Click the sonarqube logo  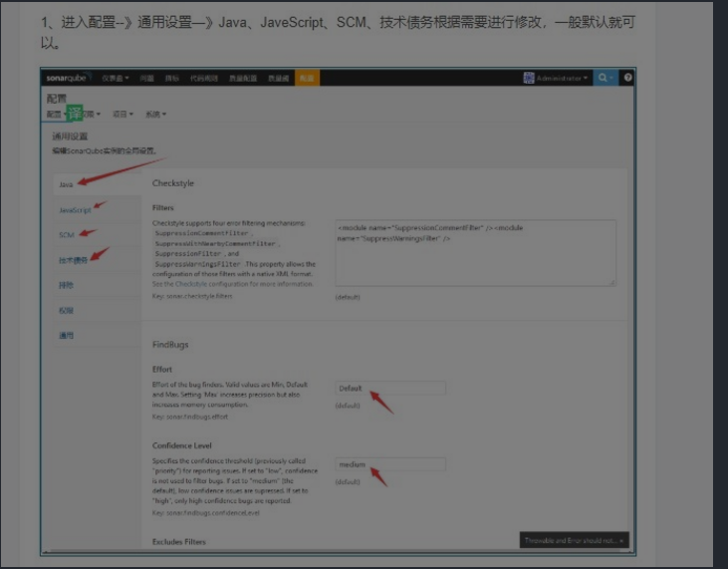[67, 78]
